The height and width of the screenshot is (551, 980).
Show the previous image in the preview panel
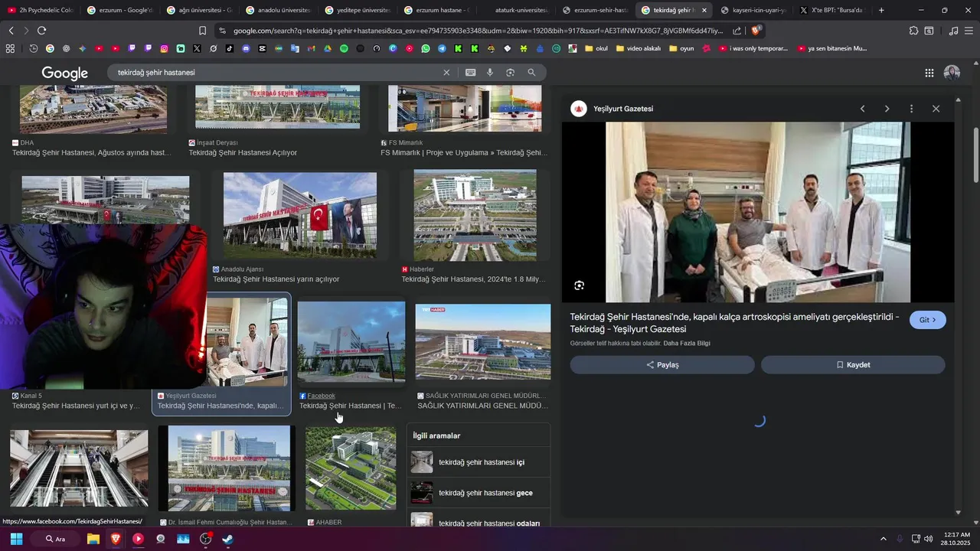pos(862,109)
